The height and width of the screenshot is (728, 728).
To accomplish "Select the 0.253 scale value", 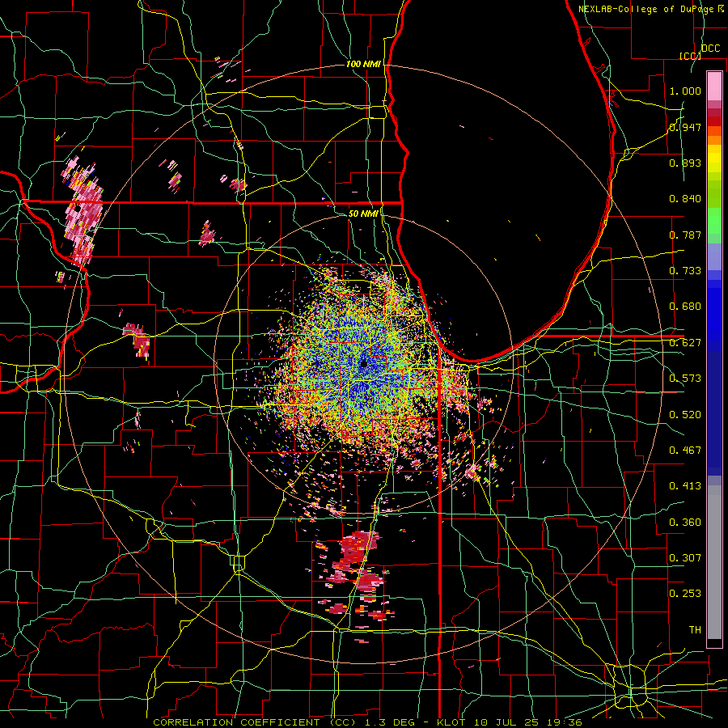I will point(685,594).
